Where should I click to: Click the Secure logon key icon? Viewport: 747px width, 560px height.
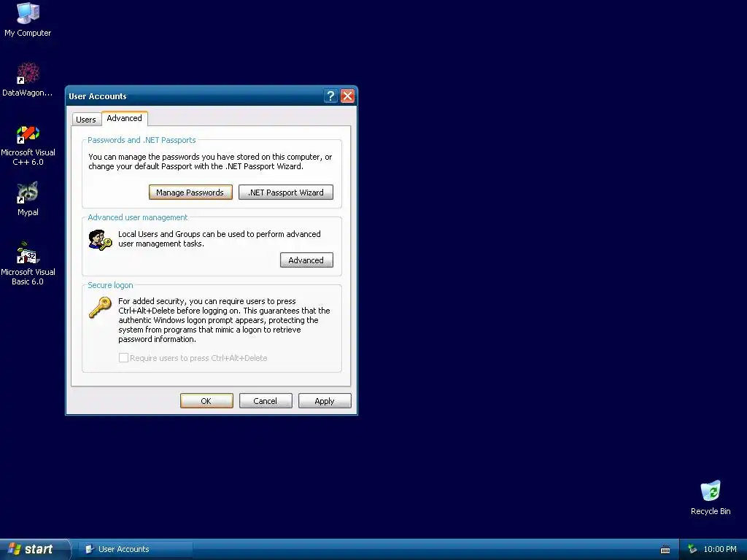click(100, 307)
